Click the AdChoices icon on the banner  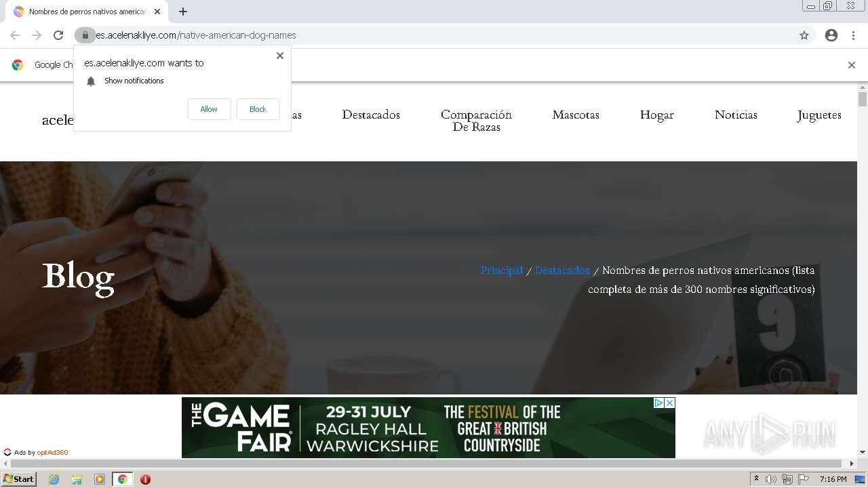click(658, 403)
